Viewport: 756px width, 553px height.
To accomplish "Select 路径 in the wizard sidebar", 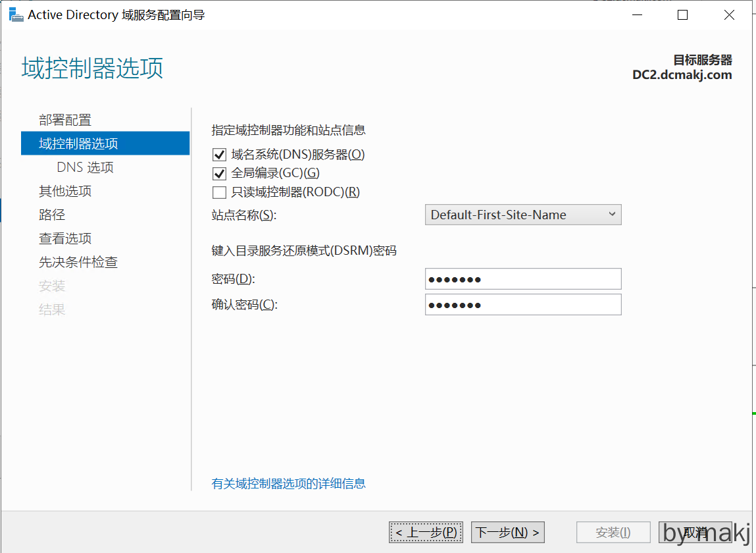I will (52, 215).
